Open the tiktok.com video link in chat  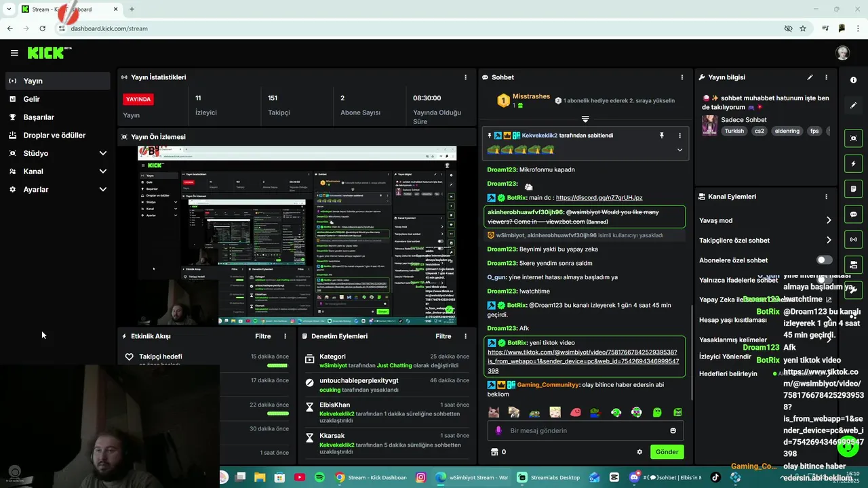(583, 362)
